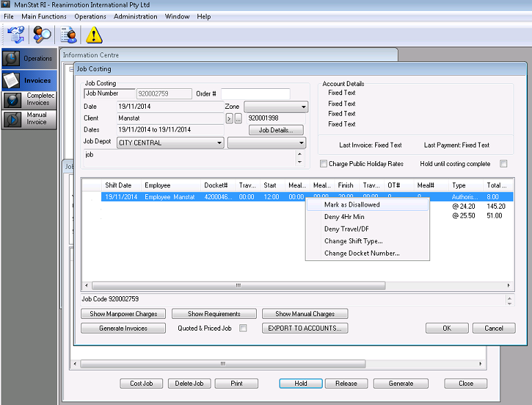532x405 pixels.
Task: Click the Type column header
Action: click(466, 185)
